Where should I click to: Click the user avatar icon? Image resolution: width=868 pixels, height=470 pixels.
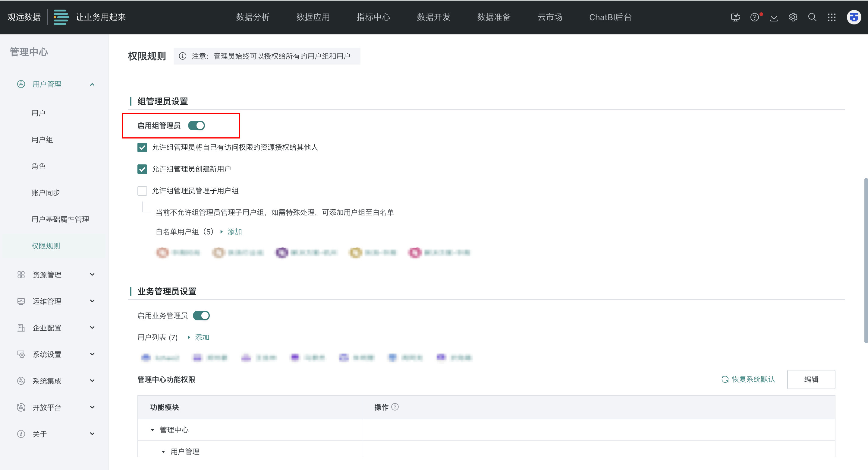click(854, 17)
